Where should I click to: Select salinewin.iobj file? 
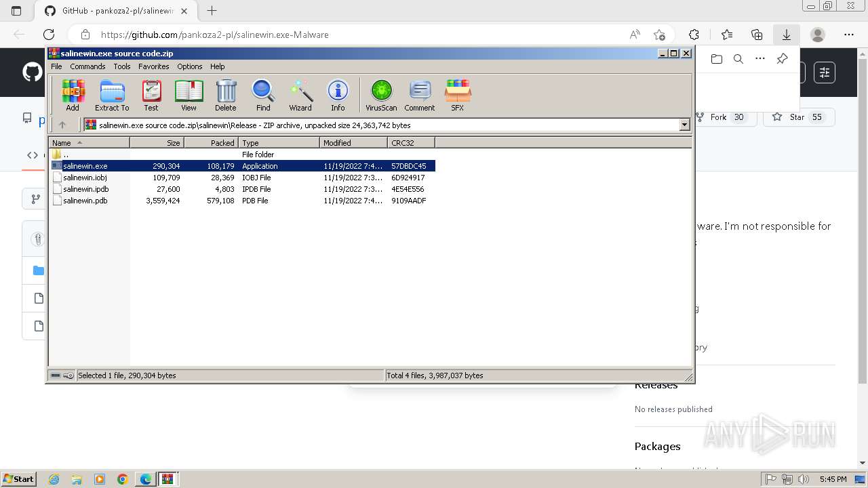coord(242,178)
